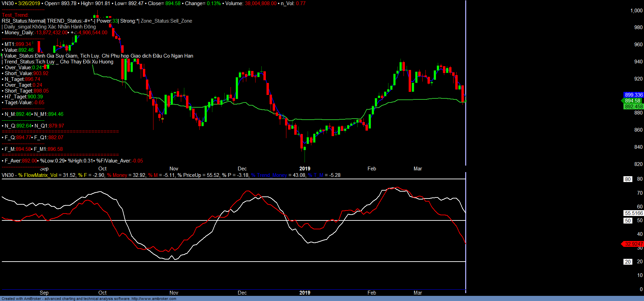Click the green 894.58 close price marker
This screenshot has width=644, height=301.
pyautogui.click(x=632, y=101)
